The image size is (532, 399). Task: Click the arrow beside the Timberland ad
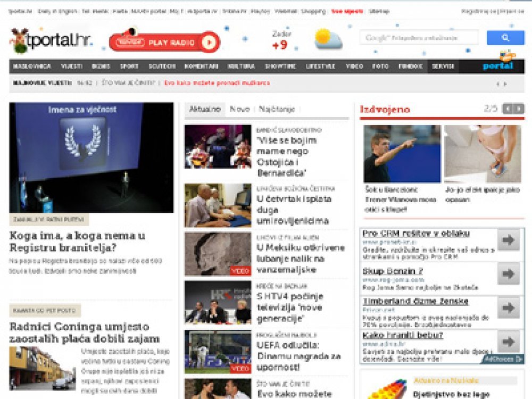tap(508, 307)
